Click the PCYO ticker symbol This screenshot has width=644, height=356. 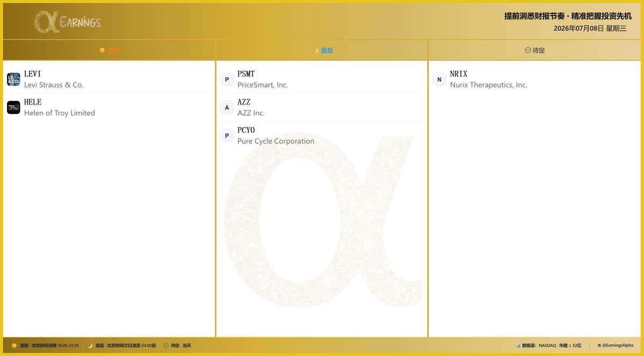point(246,130)
